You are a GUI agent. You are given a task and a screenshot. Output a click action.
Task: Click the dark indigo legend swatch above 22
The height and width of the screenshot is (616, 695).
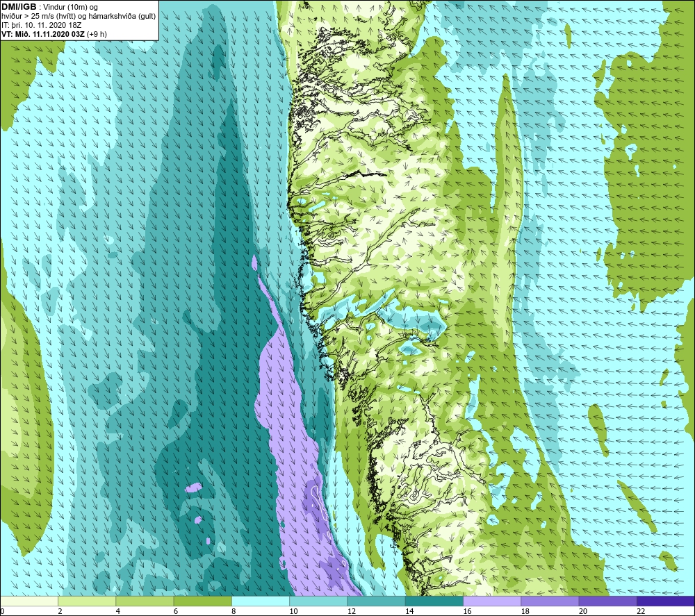pyautogui.click(x=666, y=601)
